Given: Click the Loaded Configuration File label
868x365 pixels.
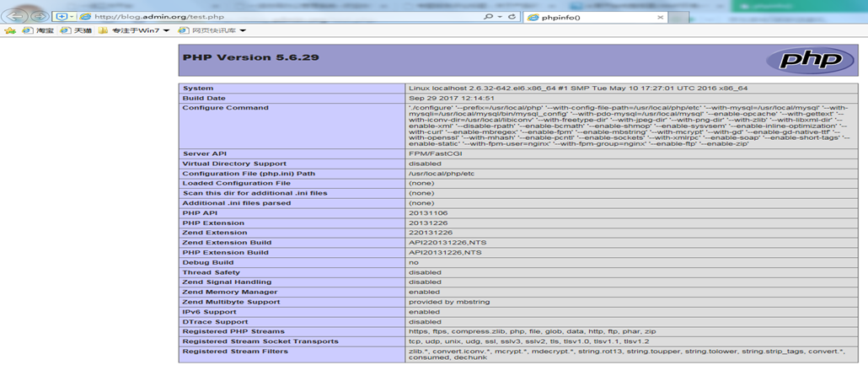Looking at the screenshot, I should [236, 183].
